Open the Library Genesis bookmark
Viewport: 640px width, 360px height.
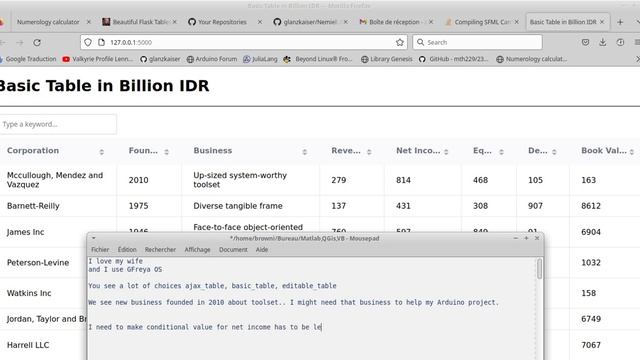pos(387,59)
